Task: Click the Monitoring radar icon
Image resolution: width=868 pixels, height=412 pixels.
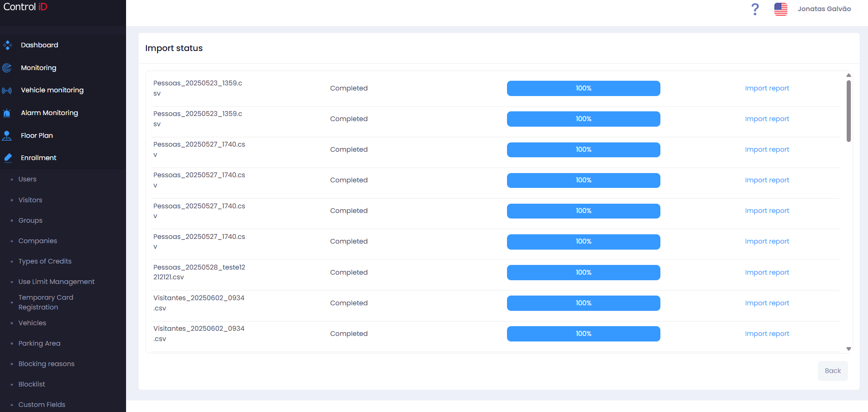Action: pyautogui.click(x=7, y=68)
